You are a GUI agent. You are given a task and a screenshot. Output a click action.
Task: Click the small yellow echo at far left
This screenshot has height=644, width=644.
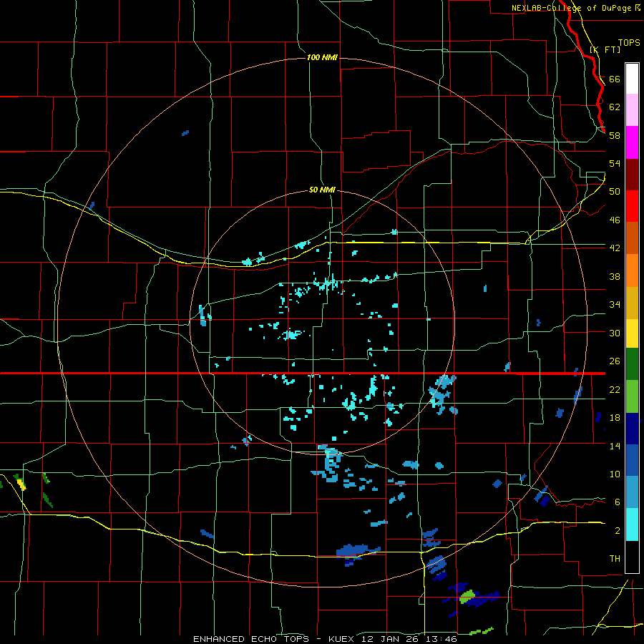click(x=21, y=484)
